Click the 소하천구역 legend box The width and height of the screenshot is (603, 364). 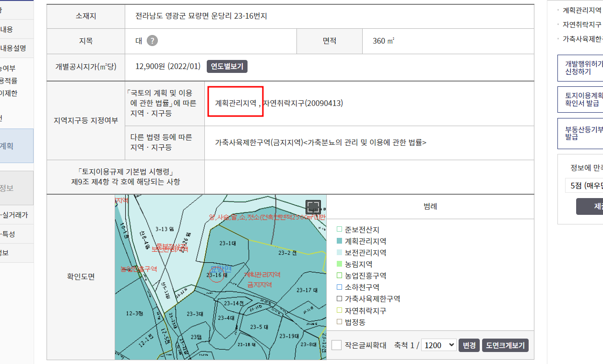(x=340, y=287)
